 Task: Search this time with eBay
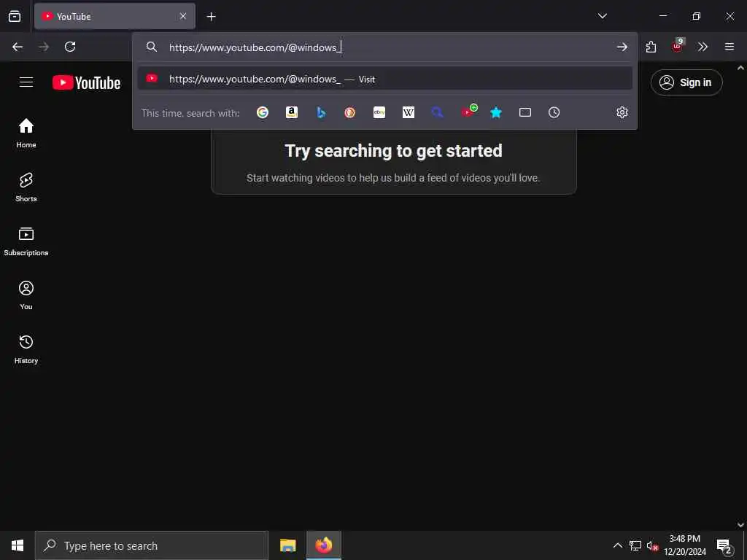point(379,112)
